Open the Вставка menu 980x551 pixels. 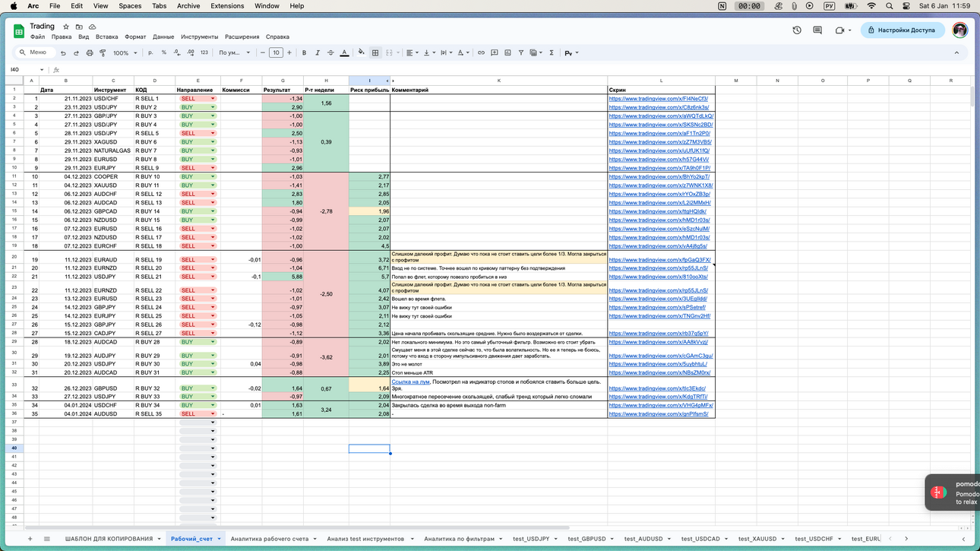click(107, 36)
